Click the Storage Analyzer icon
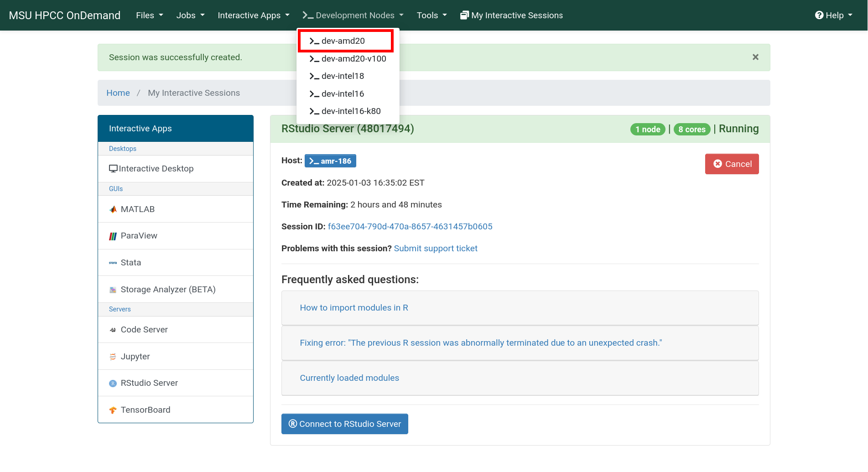Viewport: 868px width, 472px height. click(113, 290)
